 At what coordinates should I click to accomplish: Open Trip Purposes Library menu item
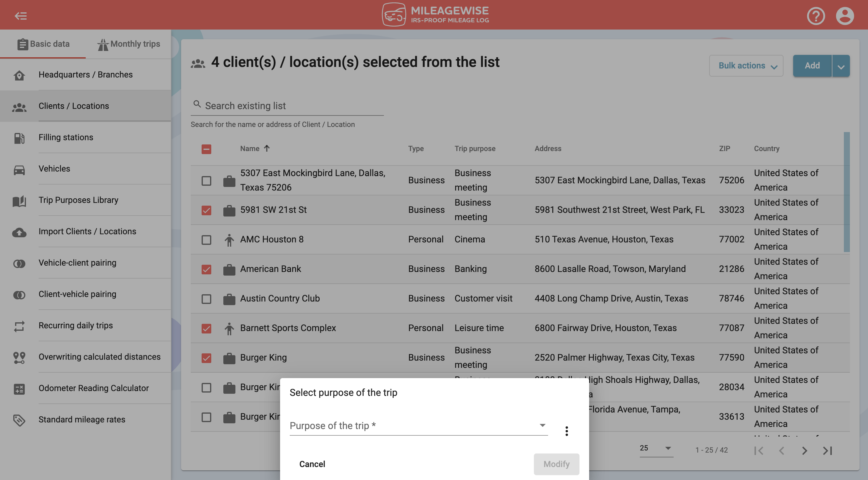click(x=86, y=200)
